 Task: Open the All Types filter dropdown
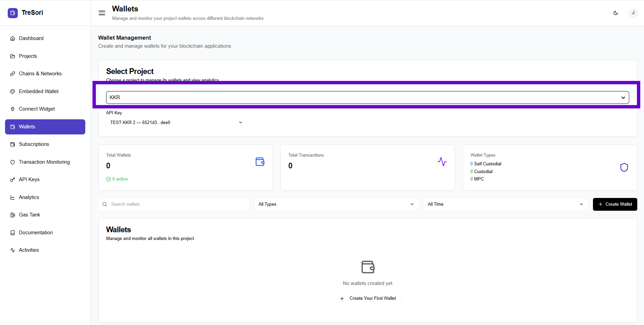(336, 204)
